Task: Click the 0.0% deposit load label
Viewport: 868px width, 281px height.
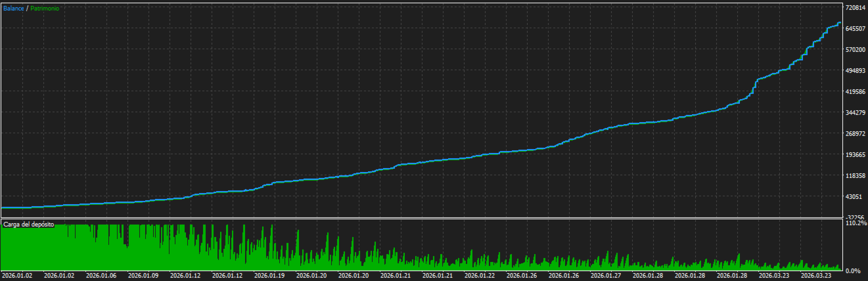Action: (854, 270)
